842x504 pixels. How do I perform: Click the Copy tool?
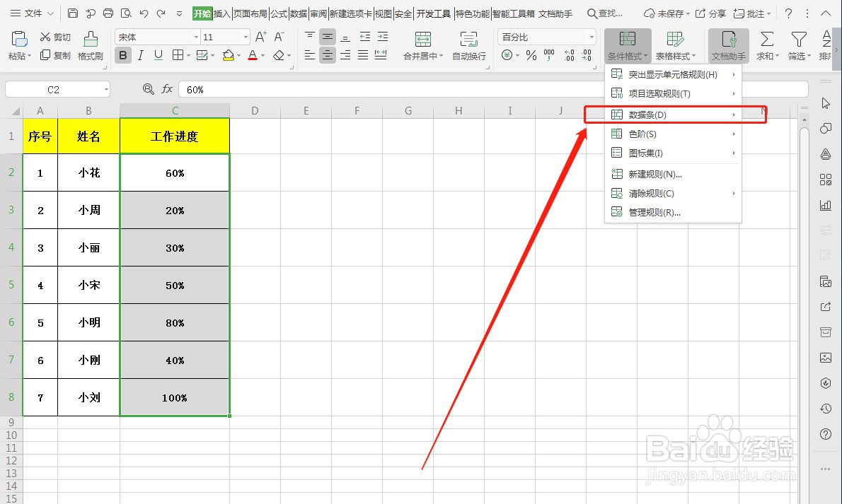tap(54, 55)
